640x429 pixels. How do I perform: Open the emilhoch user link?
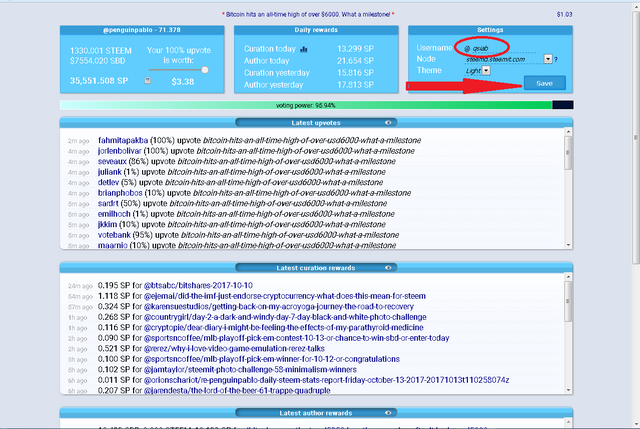114,214
